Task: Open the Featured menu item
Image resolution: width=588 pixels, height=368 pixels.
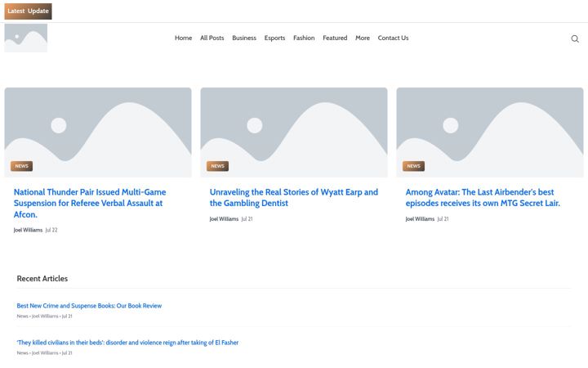Action: [x=335, y=38]
